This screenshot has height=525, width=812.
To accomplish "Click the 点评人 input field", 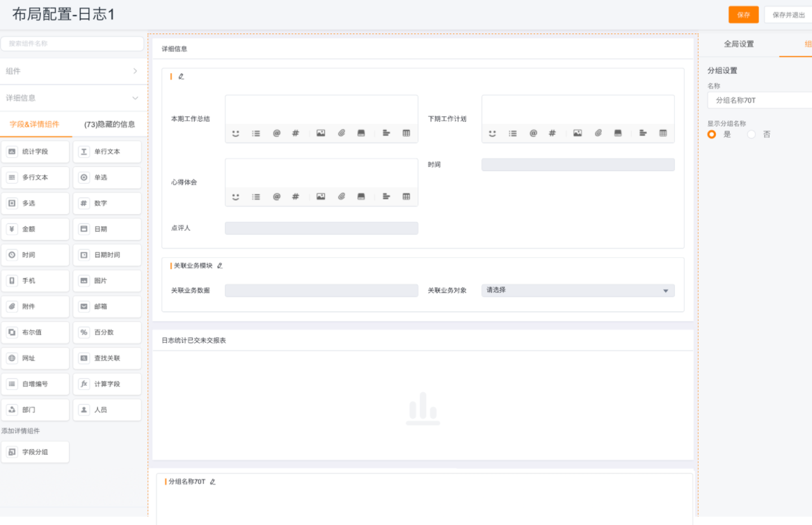I will 321,228.
